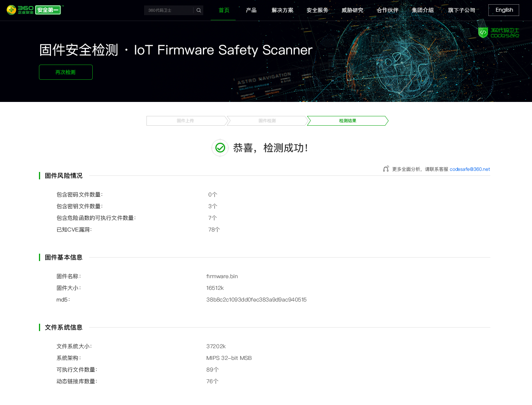The width and height of the screenshot is (532, 405).
Task: Select the 固件上传 step
Action: (x=185, y=121)
